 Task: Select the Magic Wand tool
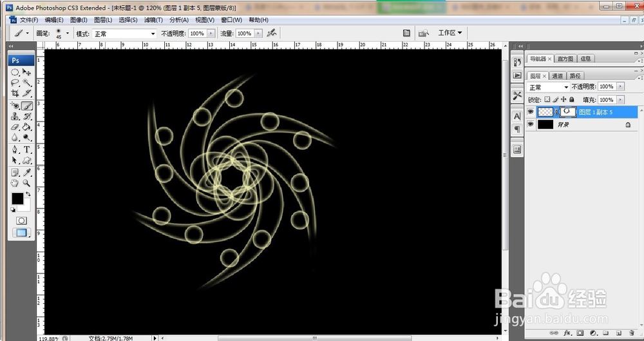(x=27, y=83)
